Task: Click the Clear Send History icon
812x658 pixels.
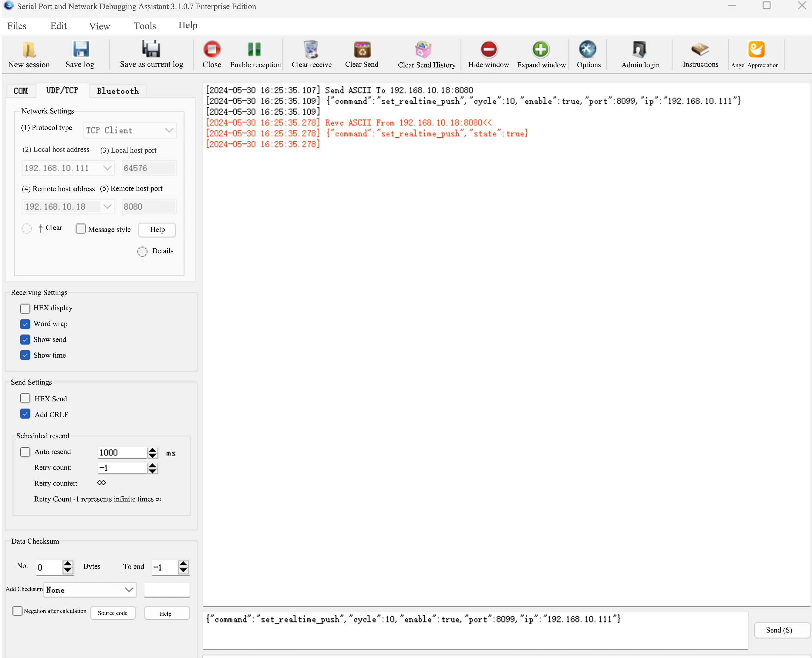Action: (x=423, y=50)
